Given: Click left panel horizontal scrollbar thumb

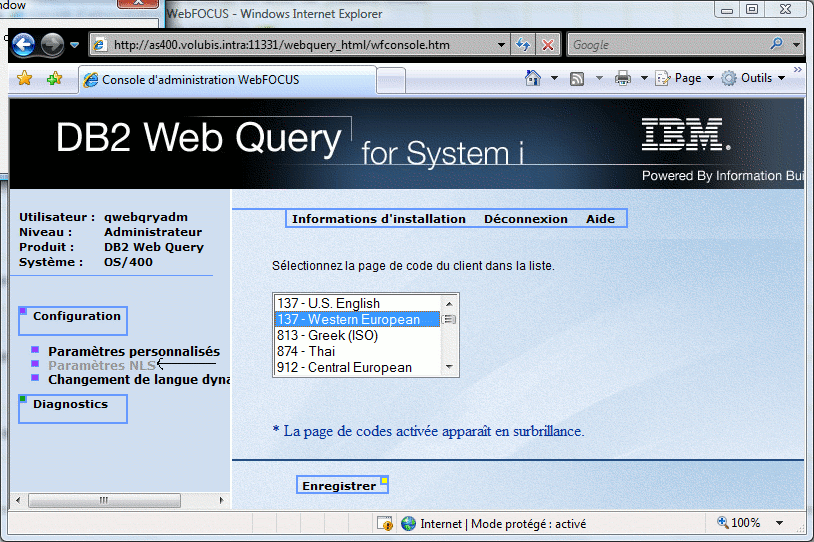Looking at the screenshot, I should pyautogui.click(x=104, y=500).
